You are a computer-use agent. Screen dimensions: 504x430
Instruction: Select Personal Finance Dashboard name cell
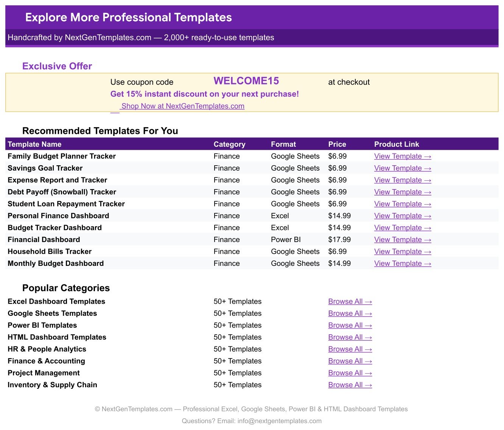[58, 216]
